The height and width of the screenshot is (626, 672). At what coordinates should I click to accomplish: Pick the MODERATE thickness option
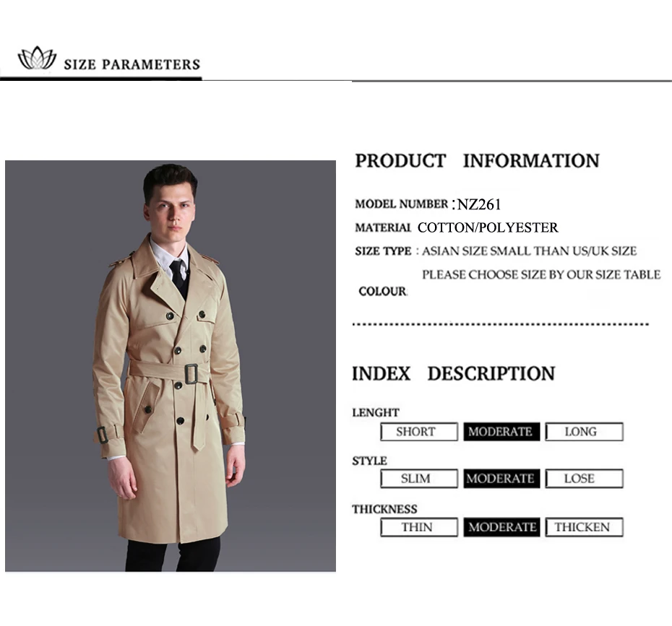[x=501, y=527]
